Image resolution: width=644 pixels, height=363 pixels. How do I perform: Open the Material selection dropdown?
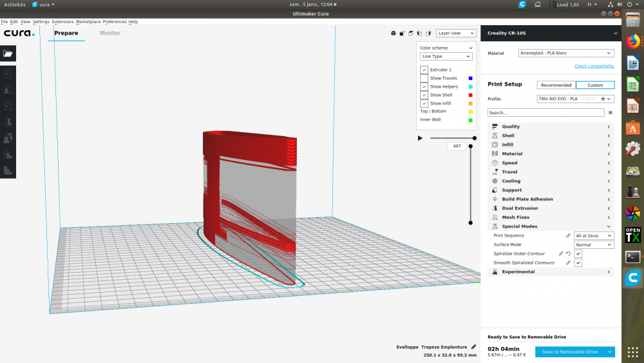click(566, 53)
